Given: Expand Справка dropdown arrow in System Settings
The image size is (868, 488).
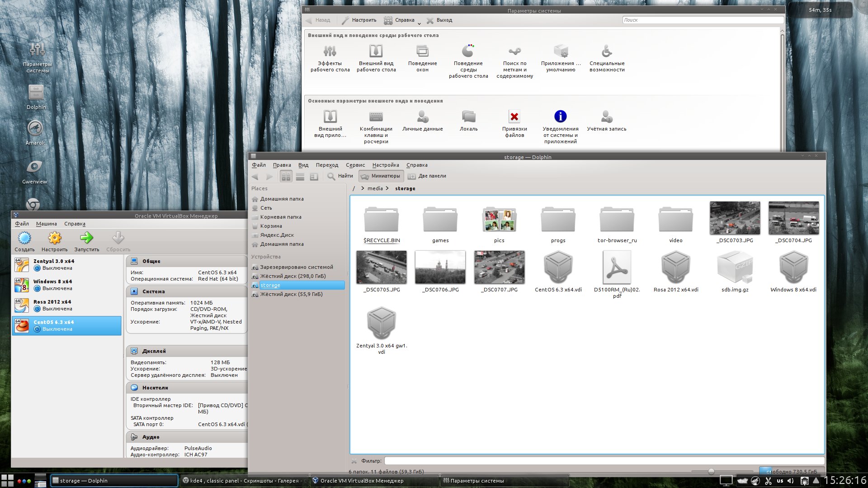Looking at the screenshot, I should (x=419, y=23).
